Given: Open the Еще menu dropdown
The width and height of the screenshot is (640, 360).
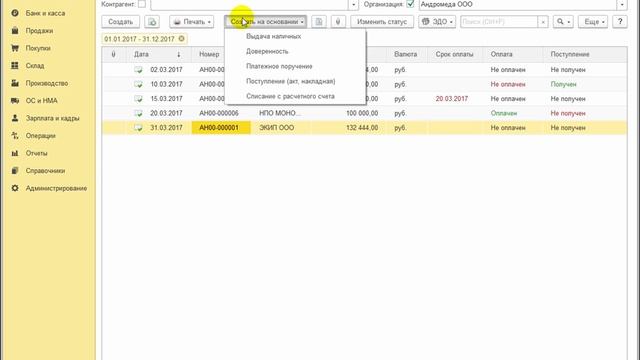Looking at the screenshot, I should [593, 22].
